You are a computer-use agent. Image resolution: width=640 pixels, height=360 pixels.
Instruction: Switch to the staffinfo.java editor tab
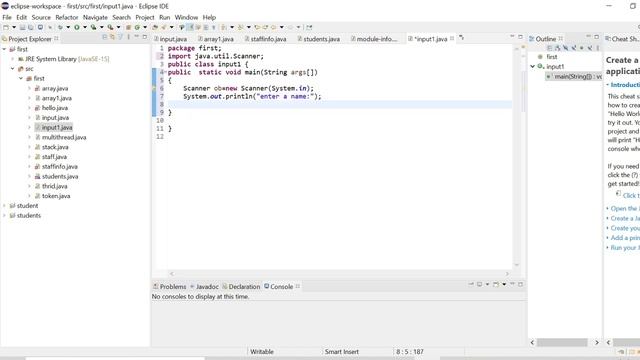pos(265,39)
